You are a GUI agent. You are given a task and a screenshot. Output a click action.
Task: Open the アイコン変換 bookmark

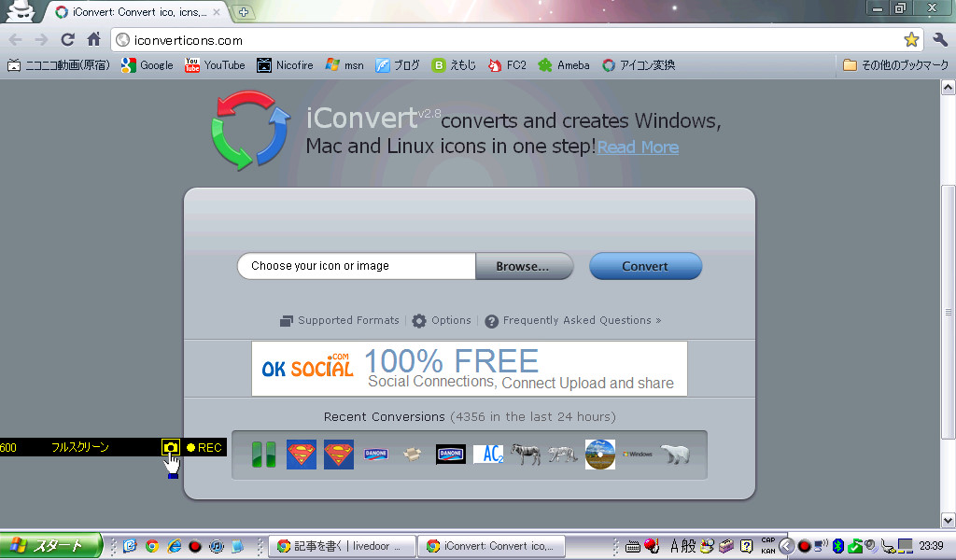click(639, 65)
